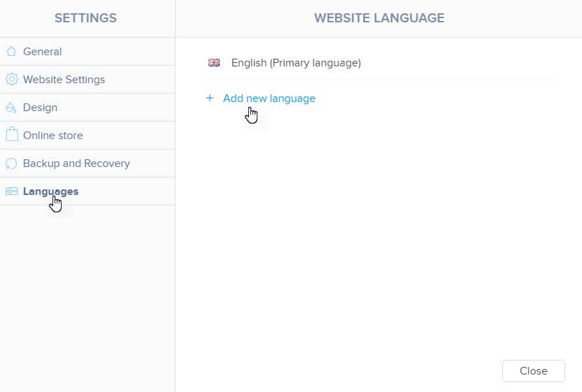Click the gear icon for Website Settings
Image resolution: width=582 pixels, height=392 pixels.
(11, 80)
